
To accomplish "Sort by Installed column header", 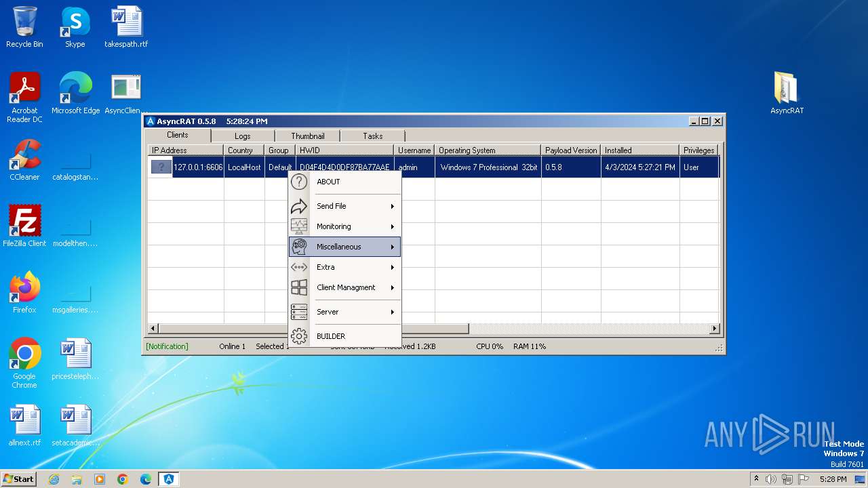I will 640,150.
